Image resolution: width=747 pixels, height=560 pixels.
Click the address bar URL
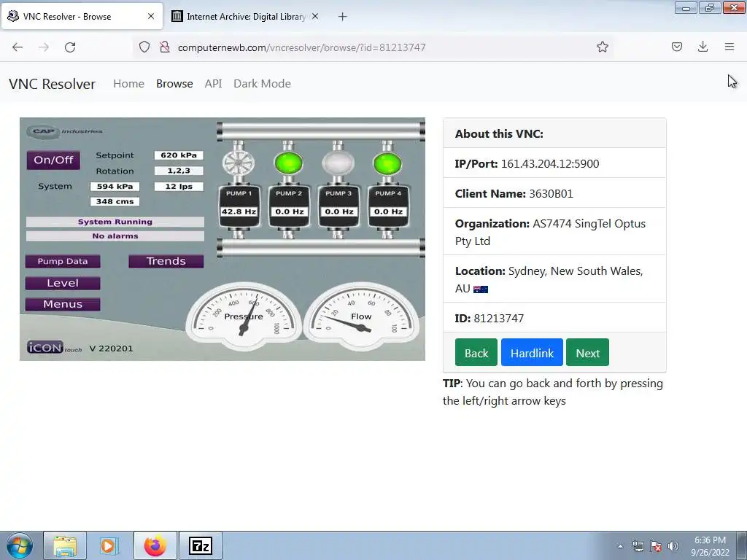pyautogui.click(x=301, y=47)
